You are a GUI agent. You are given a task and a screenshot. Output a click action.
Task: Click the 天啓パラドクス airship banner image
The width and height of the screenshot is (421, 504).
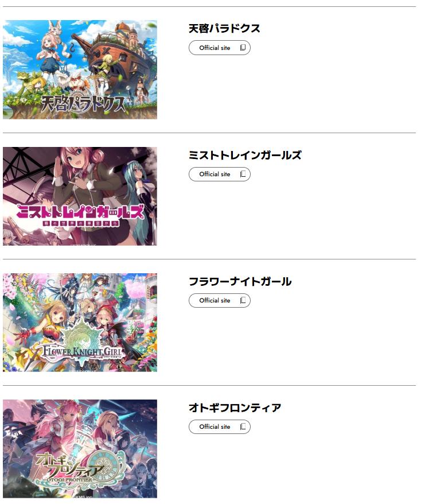click(x=80, y=69)
